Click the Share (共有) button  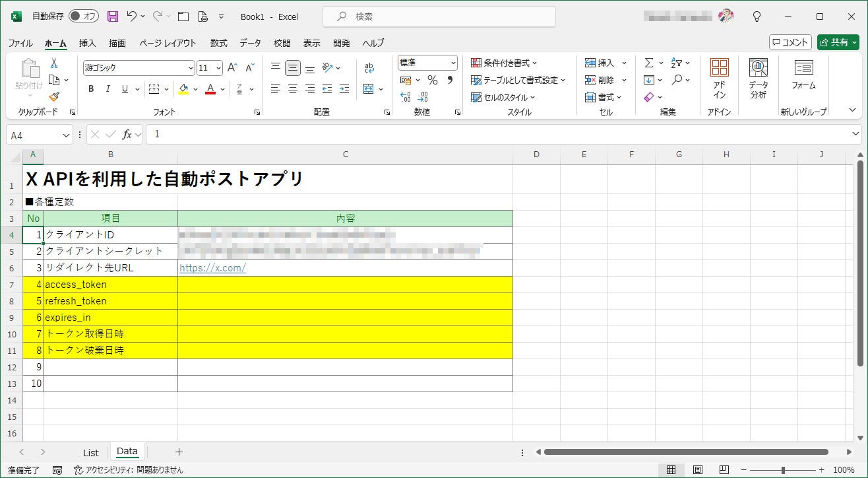pos(838,42)
